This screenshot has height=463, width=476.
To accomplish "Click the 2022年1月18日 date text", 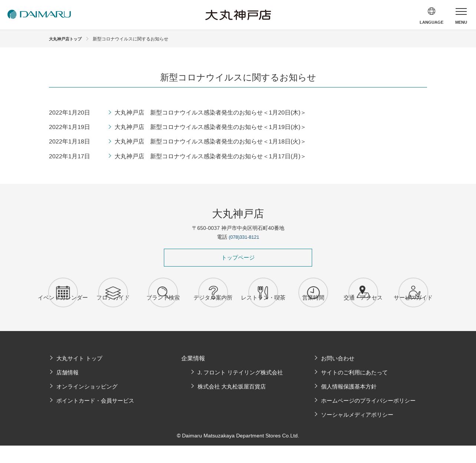I will pyautogui.click(x=69, y=142).
